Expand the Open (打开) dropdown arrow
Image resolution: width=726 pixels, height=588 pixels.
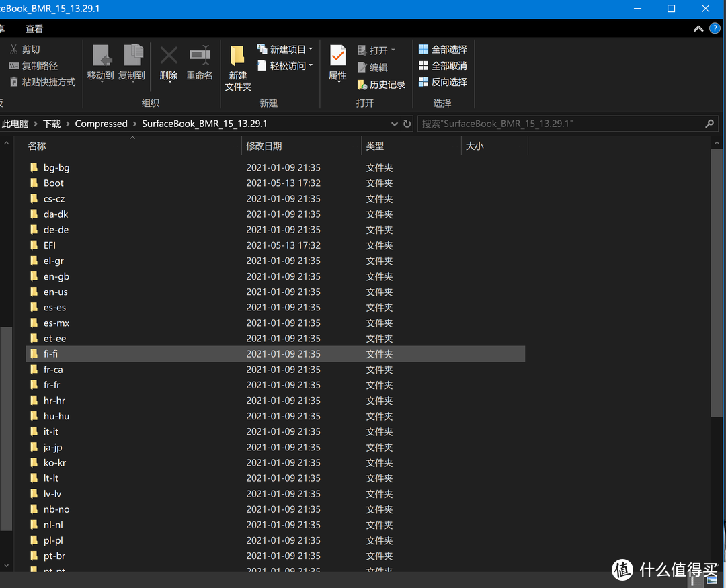coord(393,50)
